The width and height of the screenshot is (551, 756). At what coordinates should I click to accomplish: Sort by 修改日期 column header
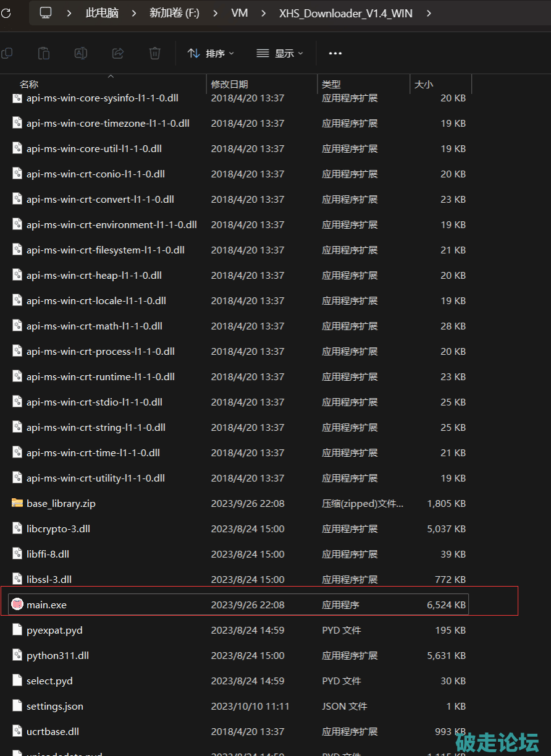click(230, 85)
